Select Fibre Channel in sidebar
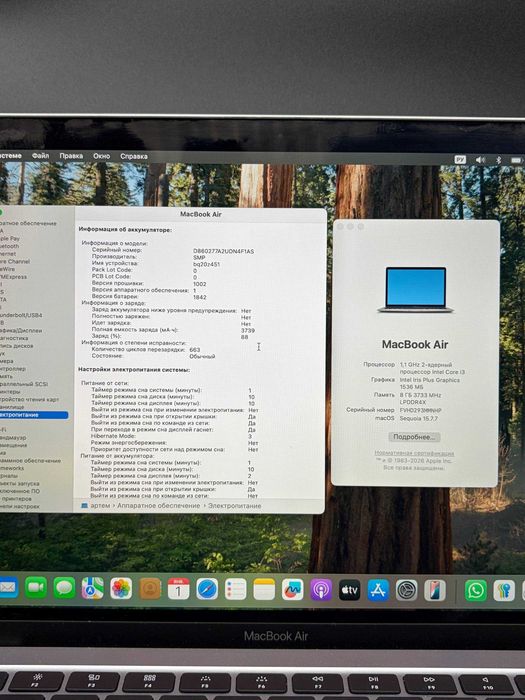Viewport: 525px width, 700px height. coord(15,261)
